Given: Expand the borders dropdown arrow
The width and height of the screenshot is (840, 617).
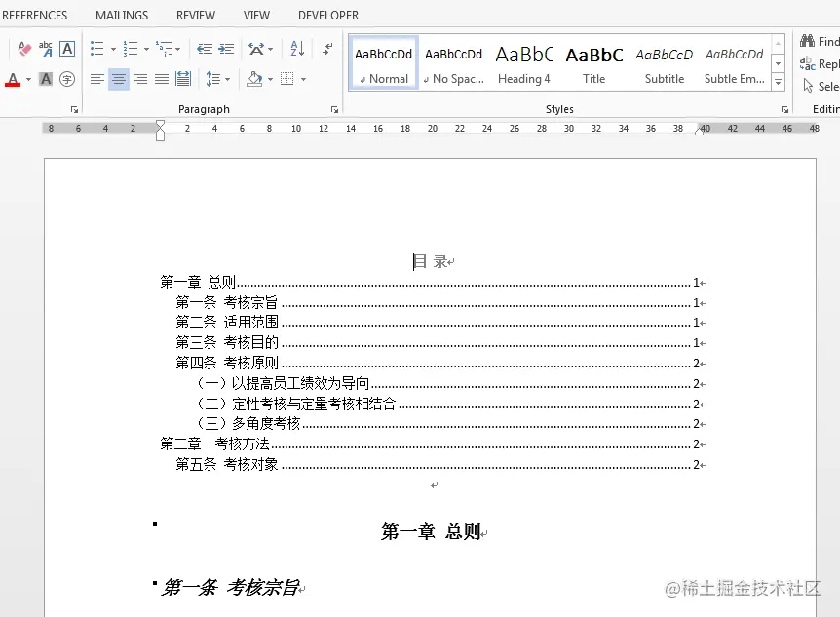Looking at the screenshot, I should (x=303, y=79).
